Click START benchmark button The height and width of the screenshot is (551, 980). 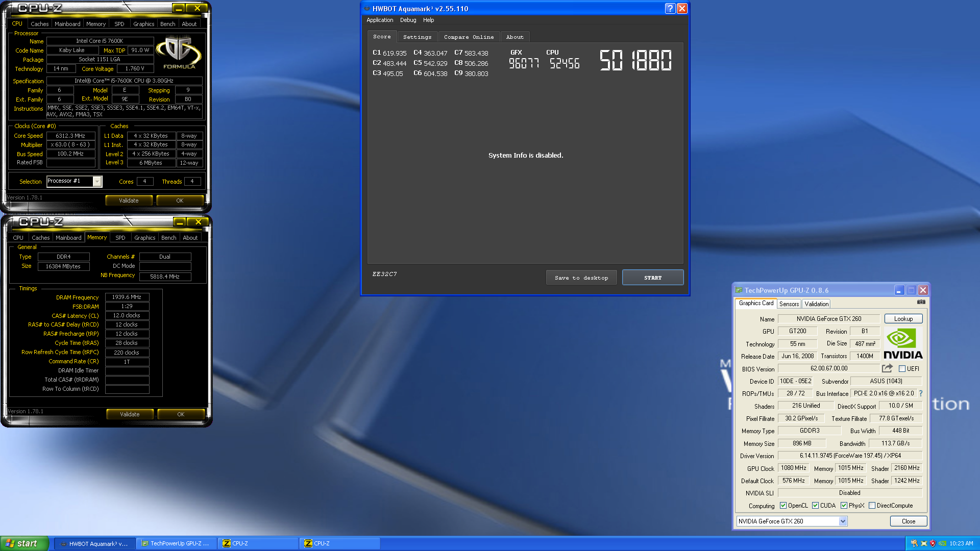click(653, 278)
